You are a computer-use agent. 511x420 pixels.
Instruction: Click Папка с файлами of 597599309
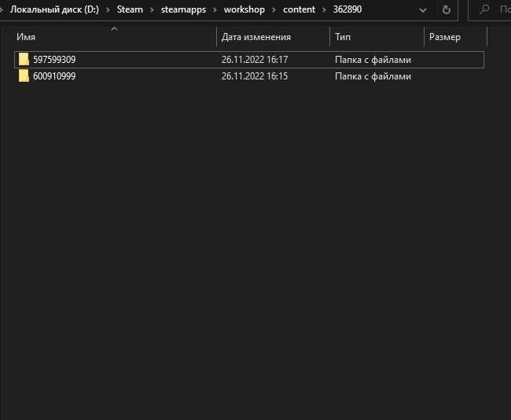tap(373, 60)
